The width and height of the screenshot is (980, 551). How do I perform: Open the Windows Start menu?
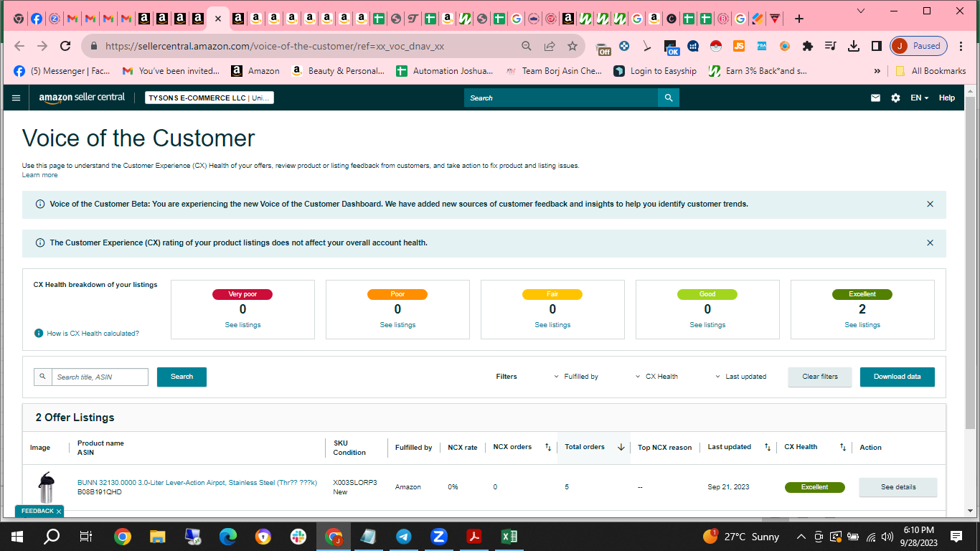point(17,537)
